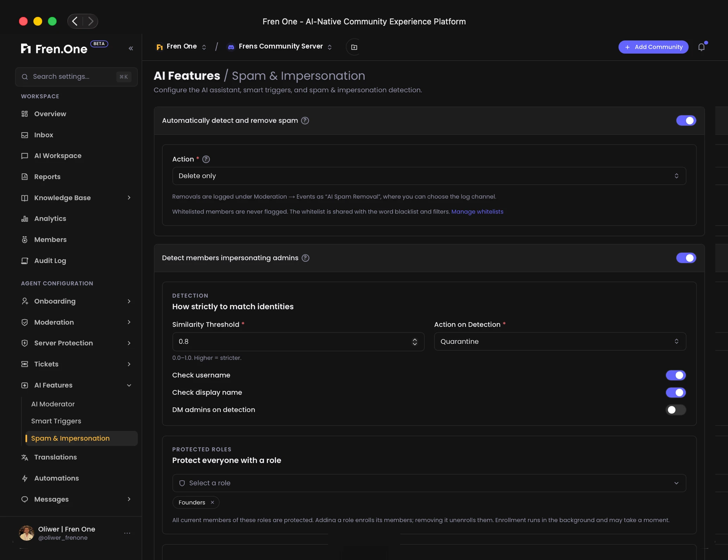This screenshot has width=728, height=560.
Task: Enable DM admins on detection toggle
Action: 676,410
